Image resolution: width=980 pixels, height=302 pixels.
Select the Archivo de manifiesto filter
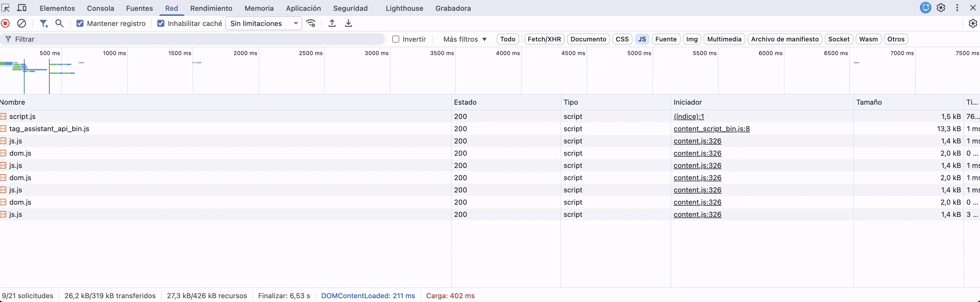(784, 39)
